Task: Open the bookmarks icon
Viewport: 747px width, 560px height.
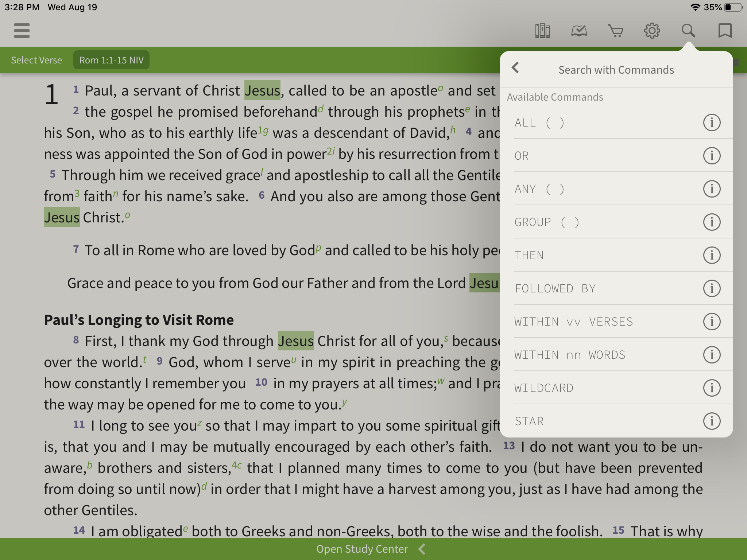Action: coord(725,31)
